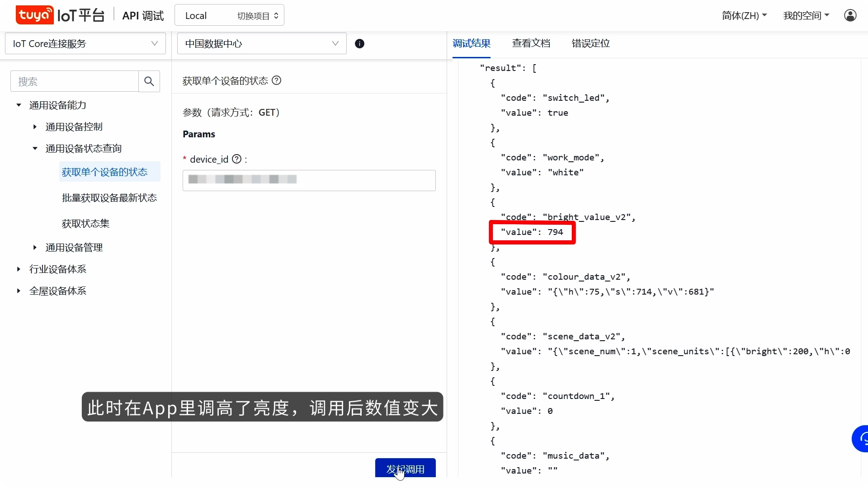
Task: Open the 中国数据中心 data center dropdown
Action: coord(262,43)
